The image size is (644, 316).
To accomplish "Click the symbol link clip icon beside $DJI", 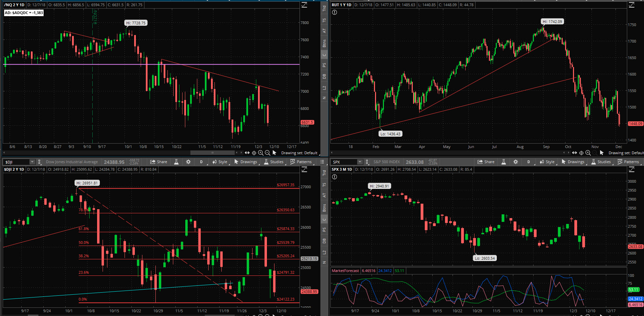I will pyautogui.click(x=39, y=162).
